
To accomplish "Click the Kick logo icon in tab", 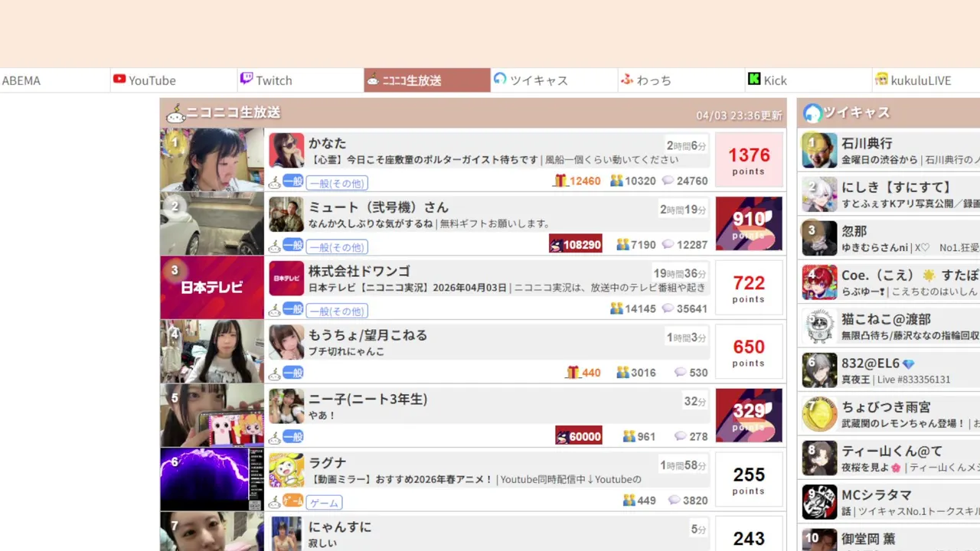I will coord(754,79).
